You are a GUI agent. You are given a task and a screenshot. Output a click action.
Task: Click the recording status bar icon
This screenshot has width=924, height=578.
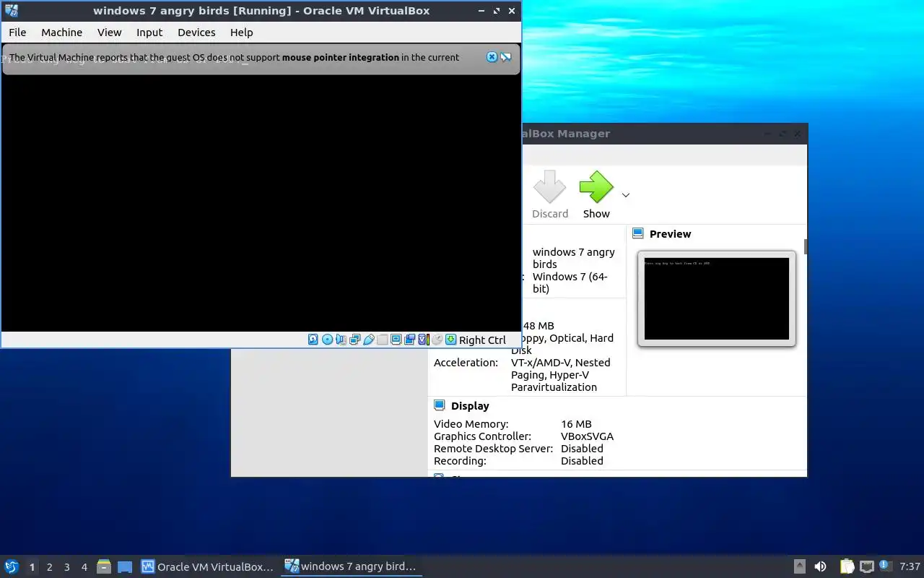(409, 340)
